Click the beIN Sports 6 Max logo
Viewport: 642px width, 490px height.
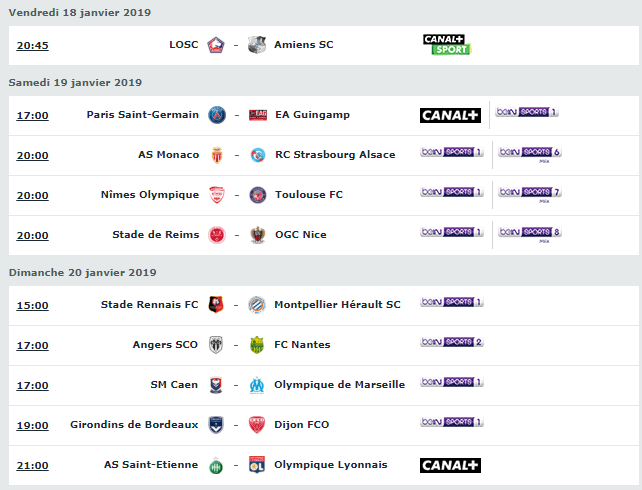pos(530,154)
